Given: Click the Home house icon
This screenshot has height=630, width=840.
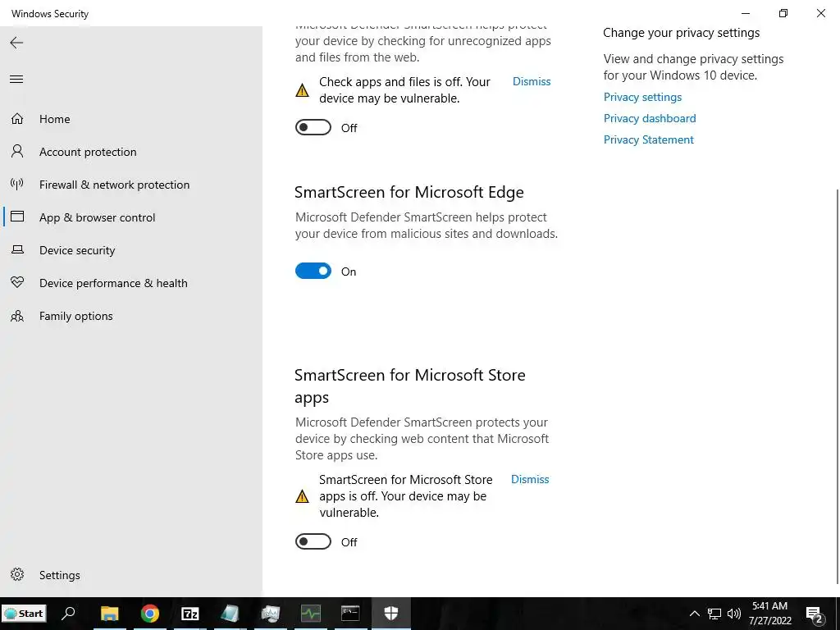Looking at the screenshot, I should 17,119.
